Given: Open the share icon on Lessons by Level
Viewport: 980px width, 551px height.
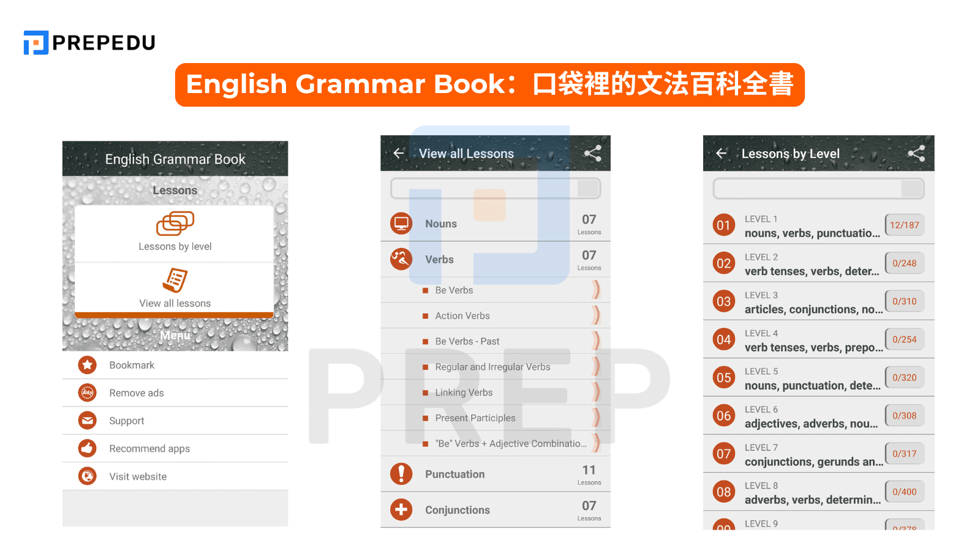Looking at the screenshot, I should (x=916, y=154).
